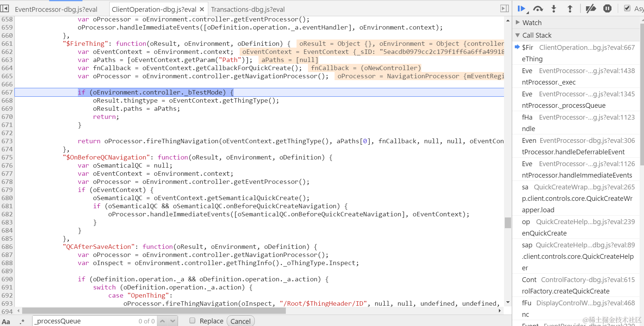Select _processQueue call stack frame
The width and height of the screenshot is (644, 326).
coord(576,100)
